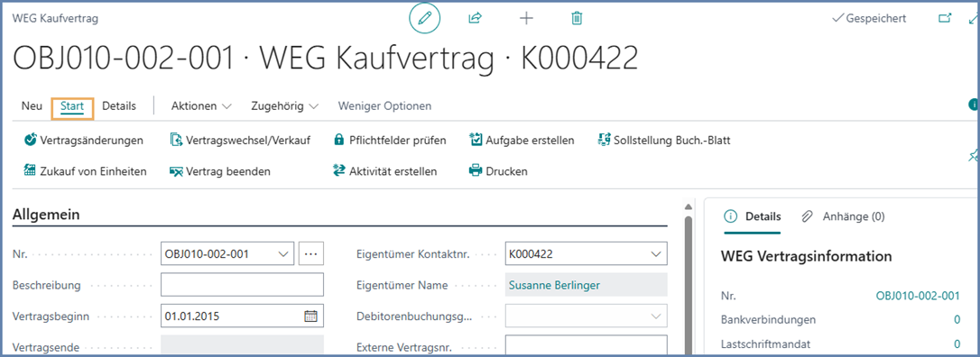Open the Vertragsbeginn calendar picker

pos(310,316)
